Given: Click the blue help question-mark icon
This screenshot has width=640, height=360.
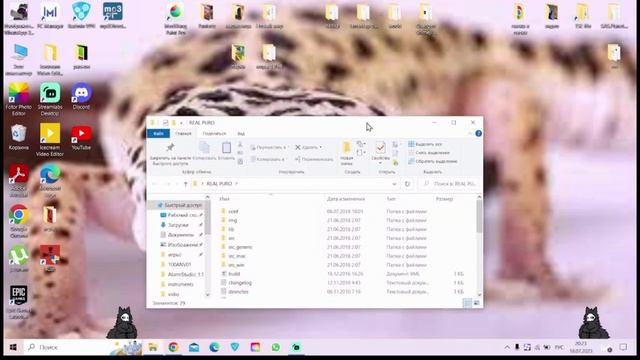Looking at the screenshot, I should (x=478, y=133).
